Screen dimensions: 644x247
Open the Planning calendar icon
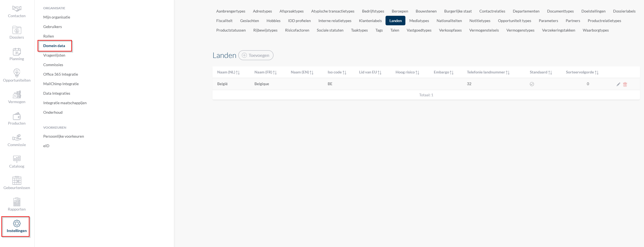click(x=17, y=52)
